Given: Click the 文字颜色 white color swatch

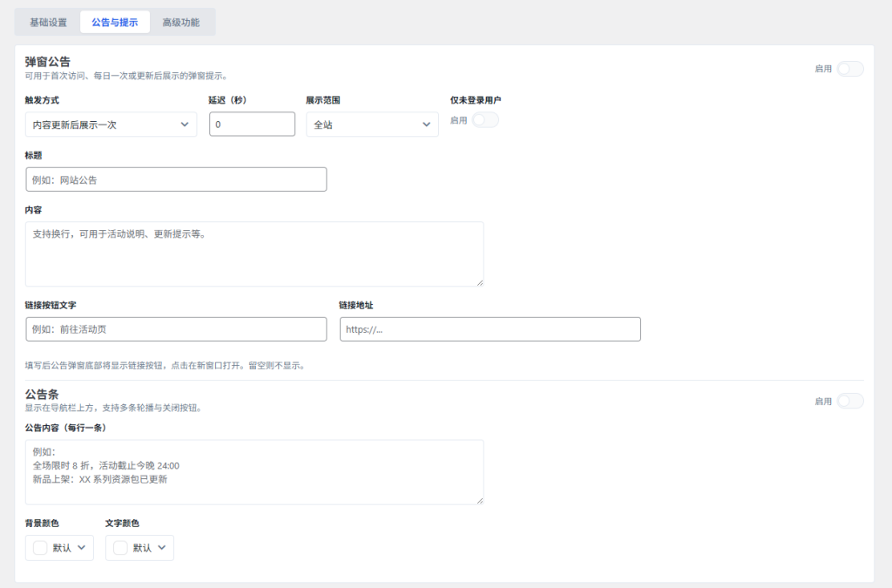Looking at the screenshot, I should pos(120,548).
